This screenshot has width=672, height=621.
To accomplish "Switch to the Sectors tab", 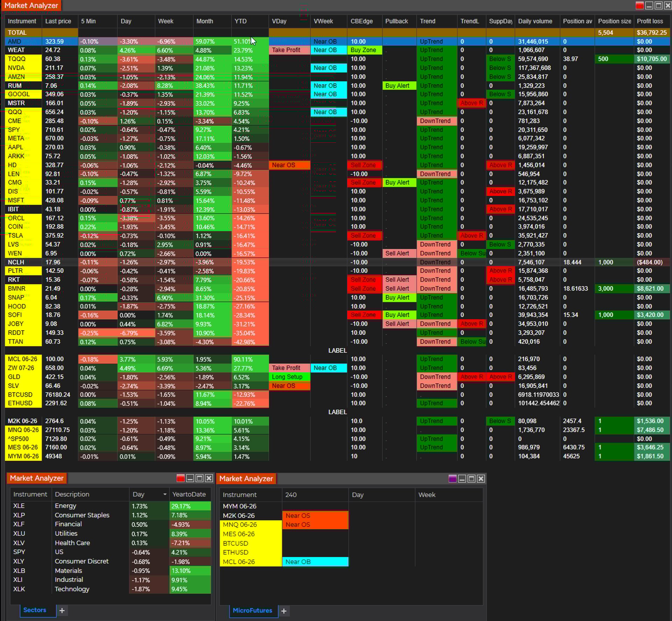I will tap(35, 610).
